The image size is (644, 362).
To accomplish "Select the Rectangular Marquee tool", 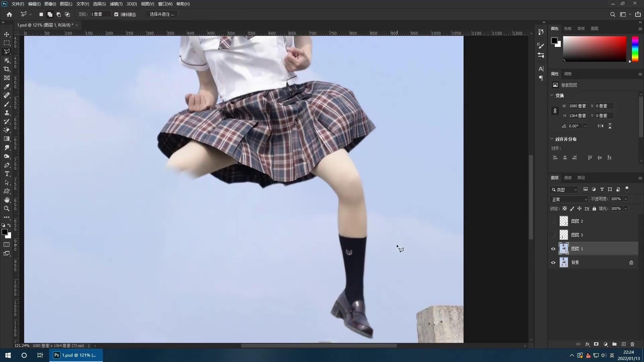I will coord(7,43).
